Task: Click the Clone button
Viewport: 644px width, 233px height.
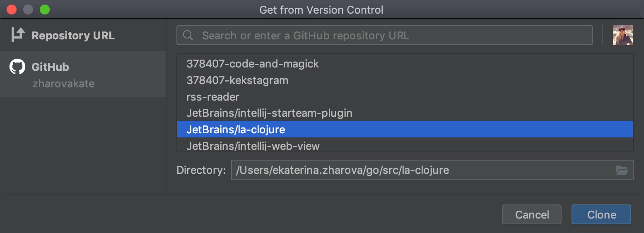Action: point(601,215)
